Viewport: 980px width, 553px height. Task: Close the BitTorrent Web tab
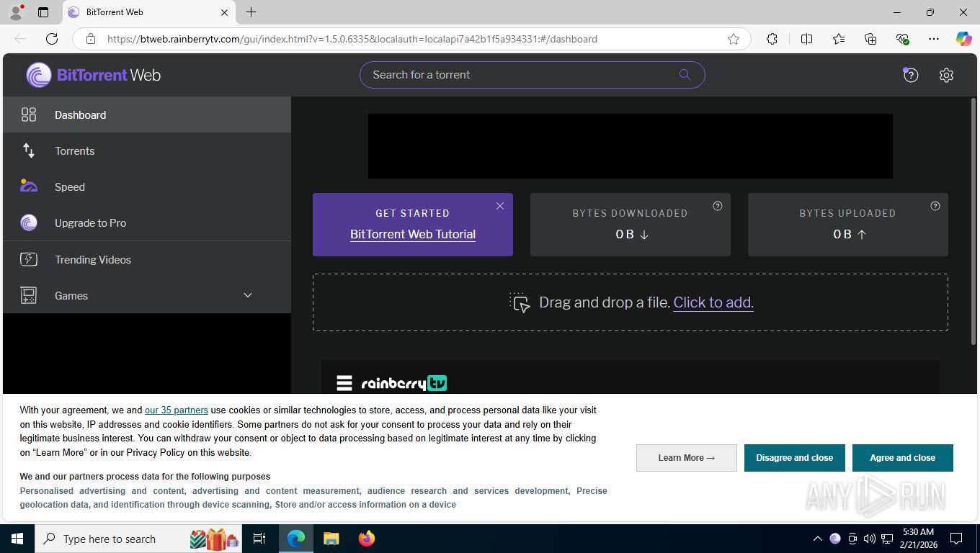pos(224,12)
